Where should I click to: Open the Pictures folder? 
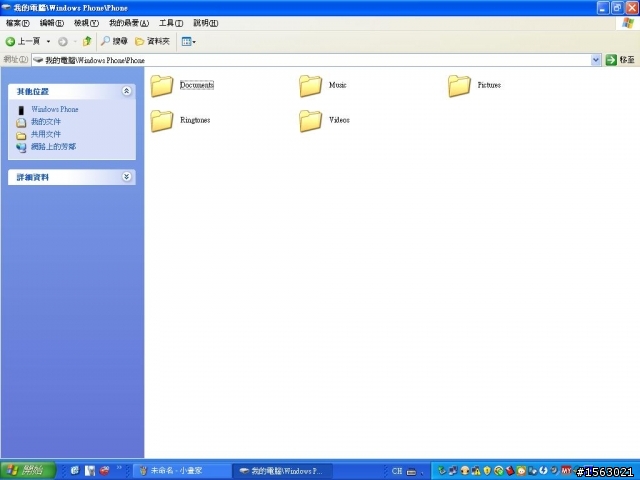[x=459, y=86]
